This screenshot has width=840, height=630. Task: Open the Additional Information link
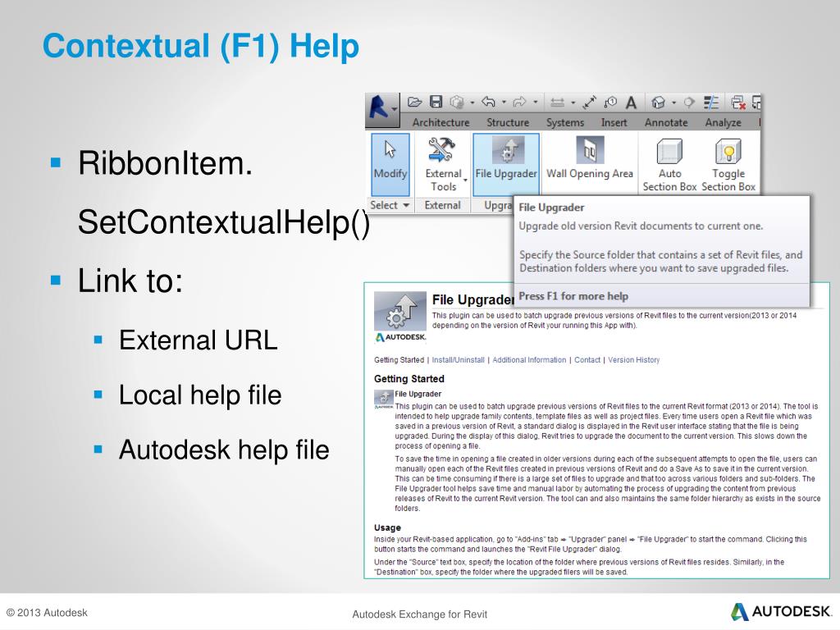point(529,360)
